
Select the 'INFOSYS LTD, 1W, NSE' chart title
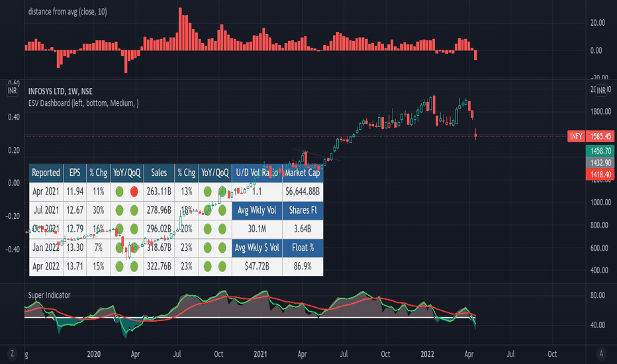pos(60,91)
